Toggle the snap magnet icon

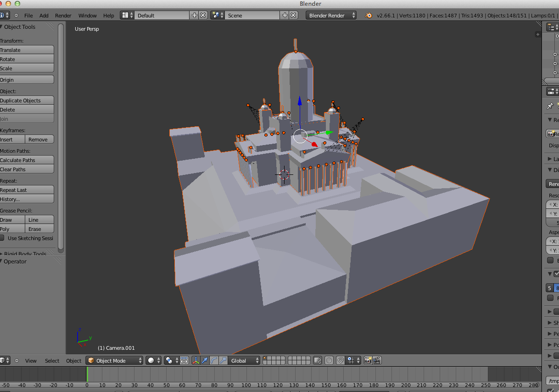tap(341, 361)
